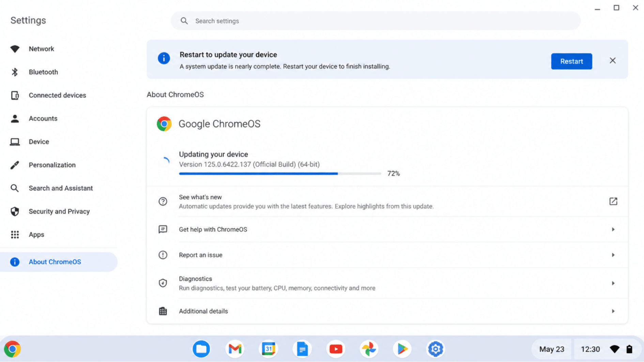Open Google Photos from shelf
Viewport: 644px width, 362px height.
[x=369, y=349]
